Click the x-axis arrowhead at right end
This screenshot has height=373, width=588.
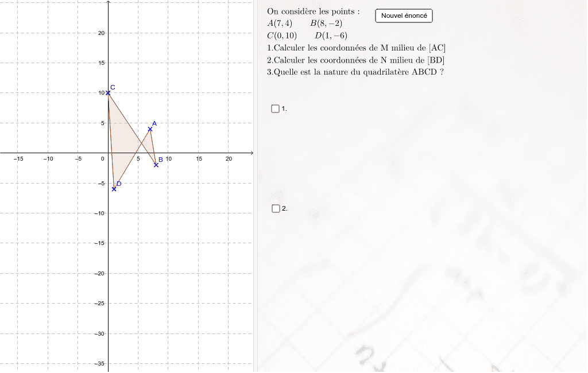tap(251, 153)
